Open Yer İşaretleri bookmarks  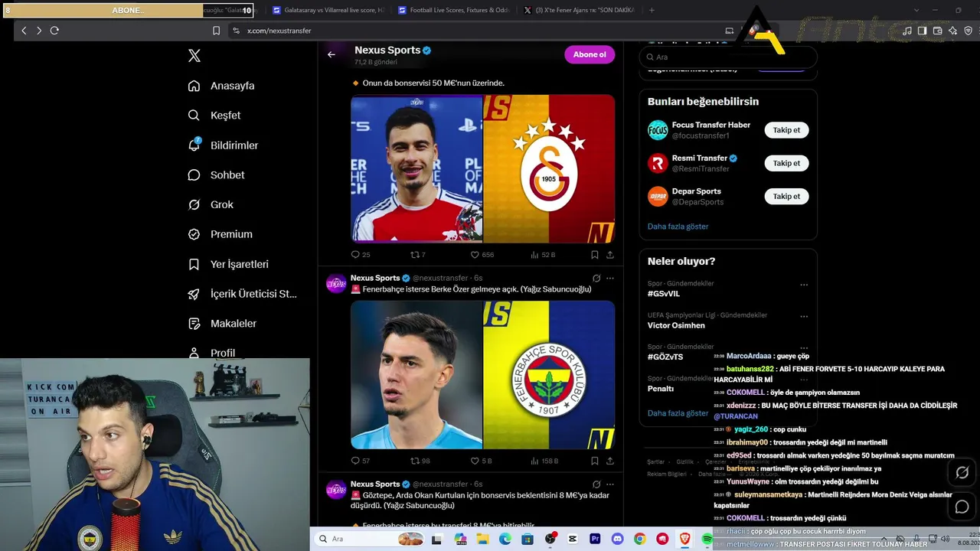[228, 264]
